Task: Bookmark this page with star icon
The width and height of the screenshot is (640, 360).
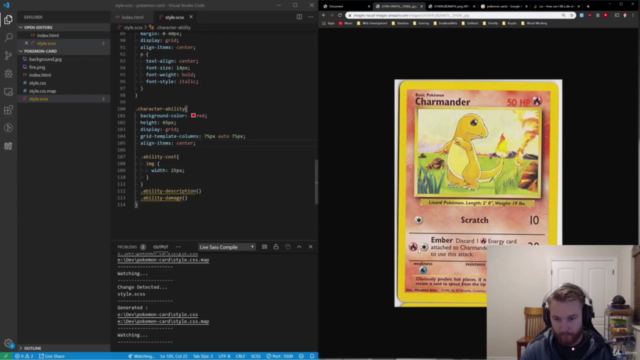Action: click(571, 15)
